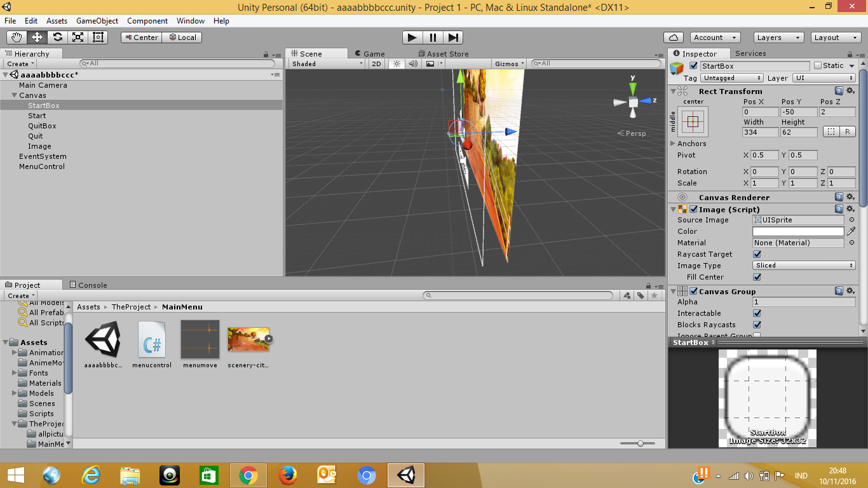Open Canvas Group gear settings menu
This screenshot has width=868, height=488.
click(x=850, y=291)
